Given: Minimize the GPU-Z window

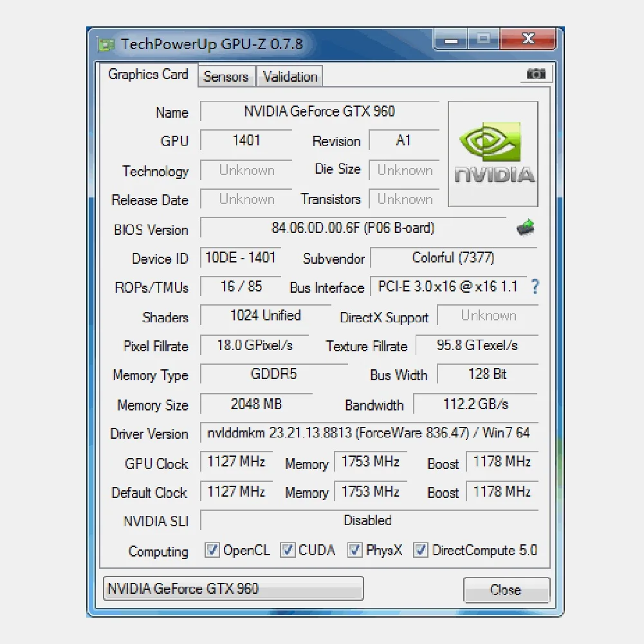Looking at the screenshot, I should (450, 39).
